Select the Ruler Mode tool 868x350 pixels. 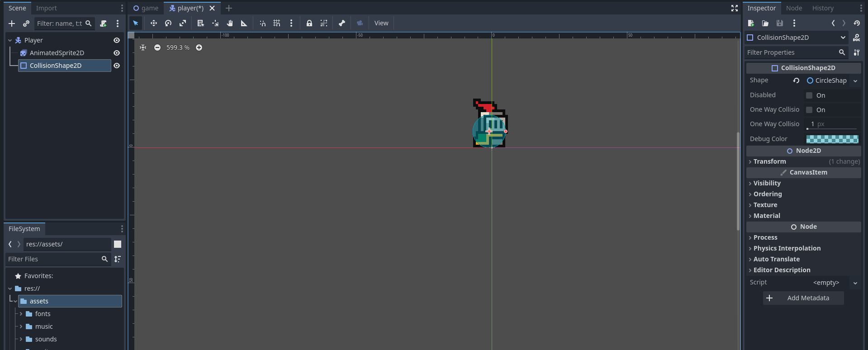pos(244,23)
